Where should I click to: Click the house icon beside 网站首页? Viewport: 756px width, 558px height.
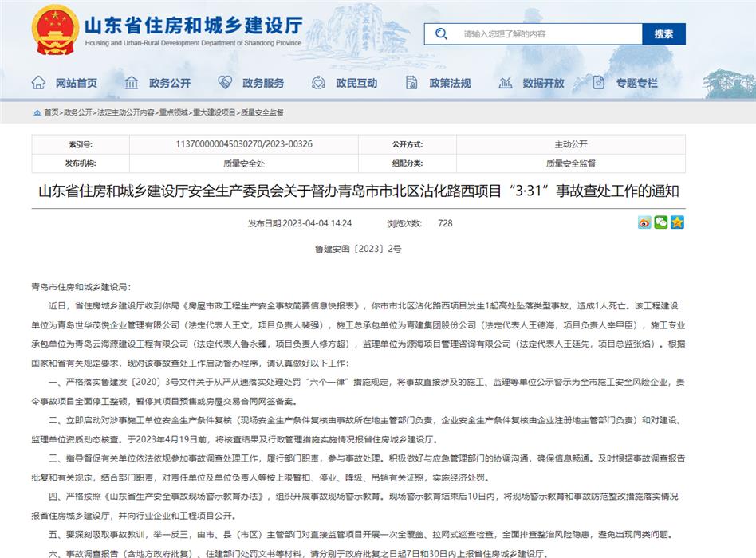[x=38, y=83]
